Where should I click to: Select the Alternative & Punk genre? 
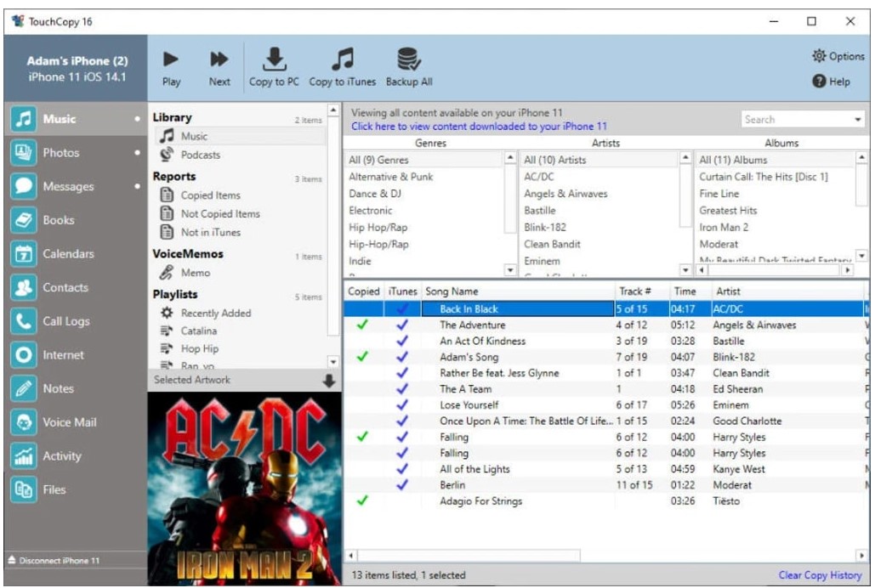tap(424, 177)
